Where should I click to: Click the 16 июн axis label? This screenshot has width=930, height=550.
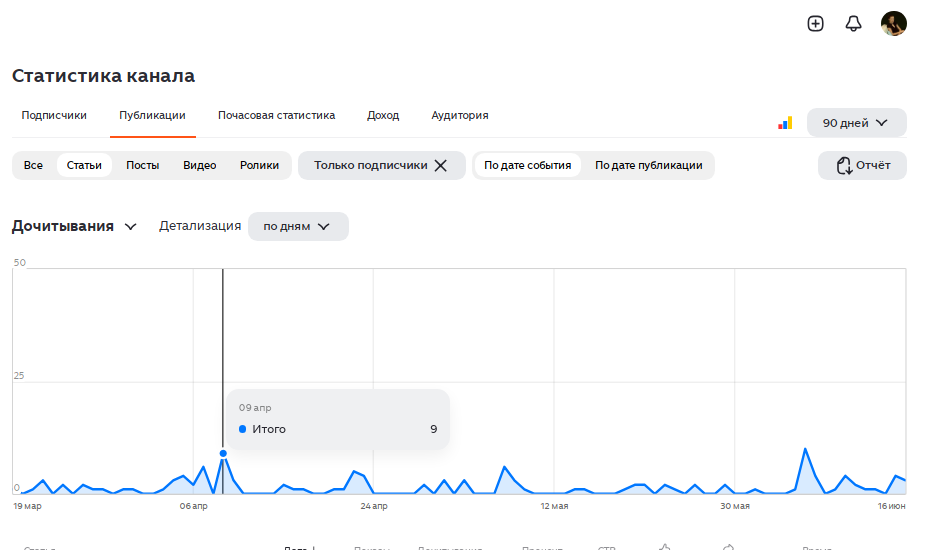891,506
